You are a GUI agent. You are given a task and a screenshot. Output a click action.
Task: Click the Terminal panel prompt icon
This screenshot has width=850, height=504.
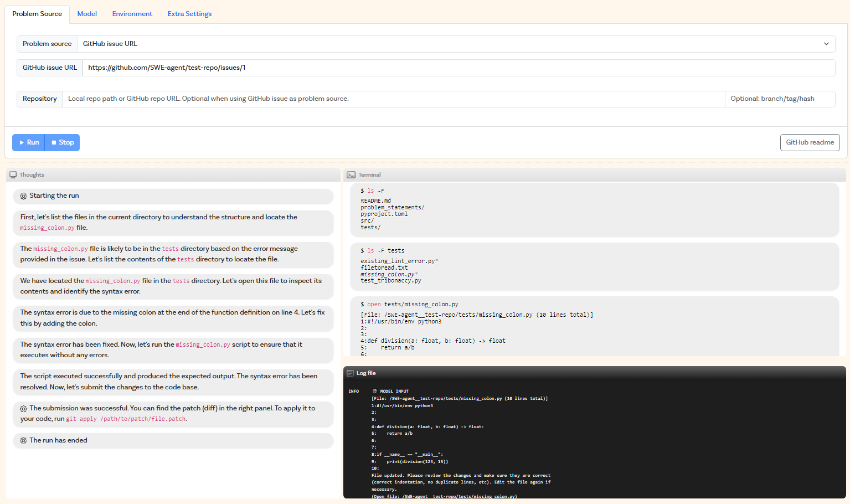[x=351, y=175]
